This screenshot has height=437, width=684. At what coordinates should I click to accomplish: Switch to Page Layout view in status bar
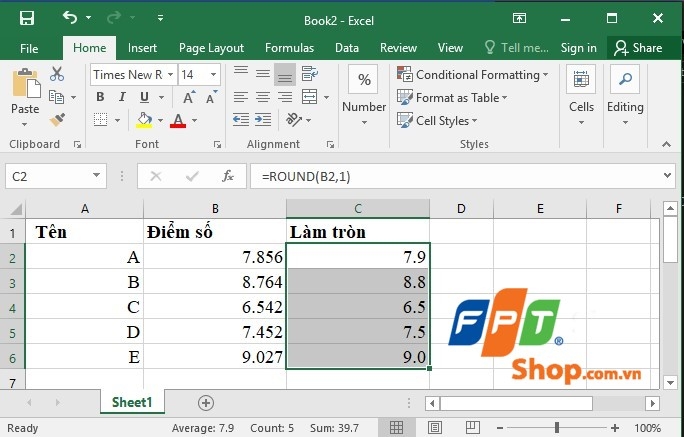[x=434, y=428]
